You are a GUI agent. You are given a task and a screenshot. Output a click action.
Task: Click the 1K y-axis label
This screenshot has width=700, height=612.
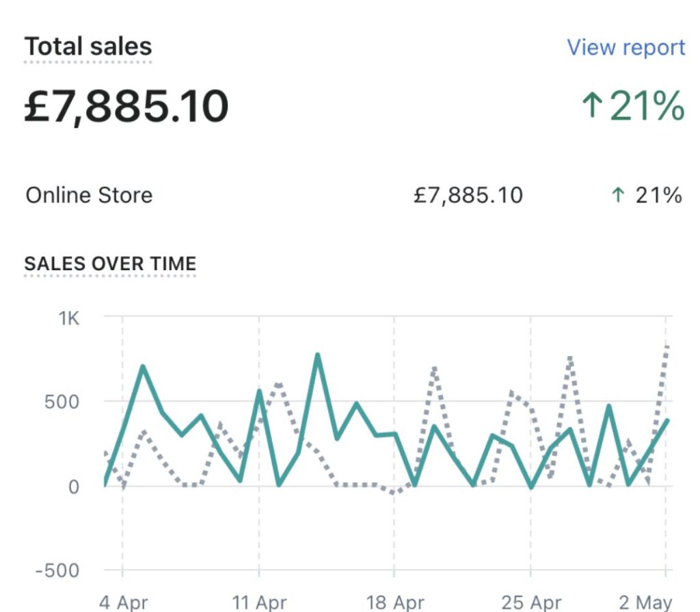point(68,319)
